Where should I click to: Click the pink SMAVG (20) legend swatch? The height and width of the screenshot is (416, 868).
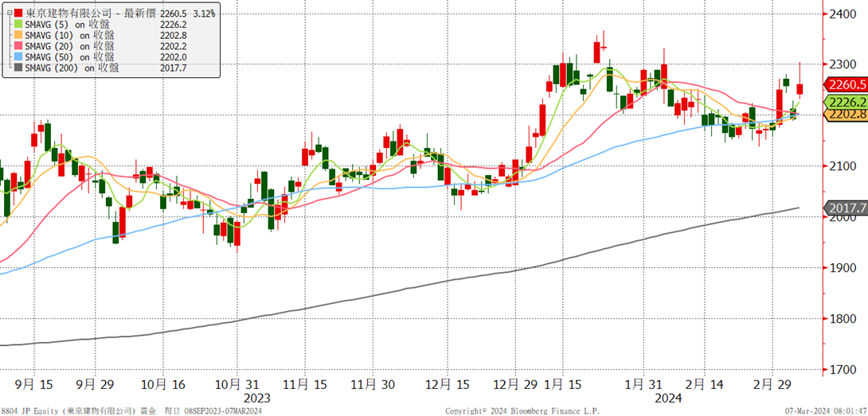[x=18, y=46]
